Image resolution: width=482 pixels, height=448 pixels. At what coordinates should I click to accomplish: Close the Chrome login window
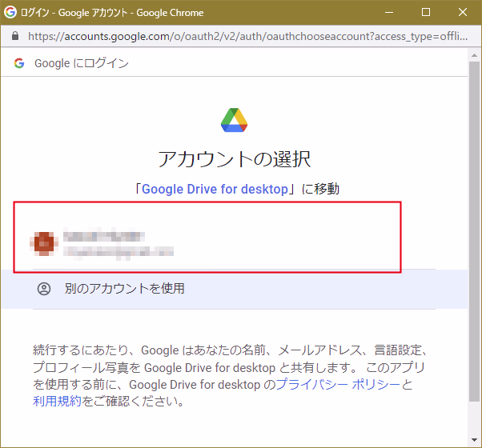[463, 12]
